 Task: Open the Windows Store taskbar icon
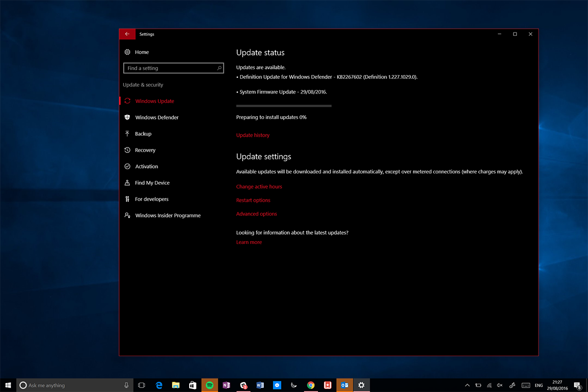(x=193, y=385)
